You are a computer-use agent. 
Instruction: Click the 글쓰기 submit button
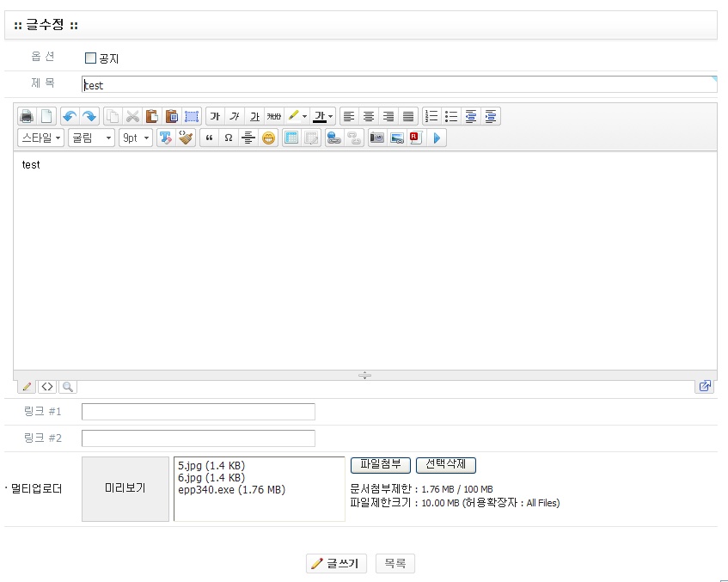(336, 564)
